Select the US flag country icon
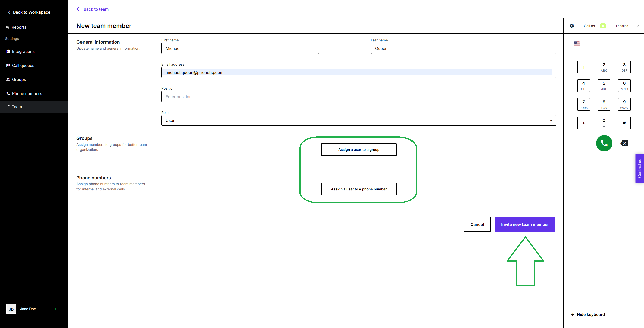The width and height of the screenshot is (644, 328). (x=577, y=44)
